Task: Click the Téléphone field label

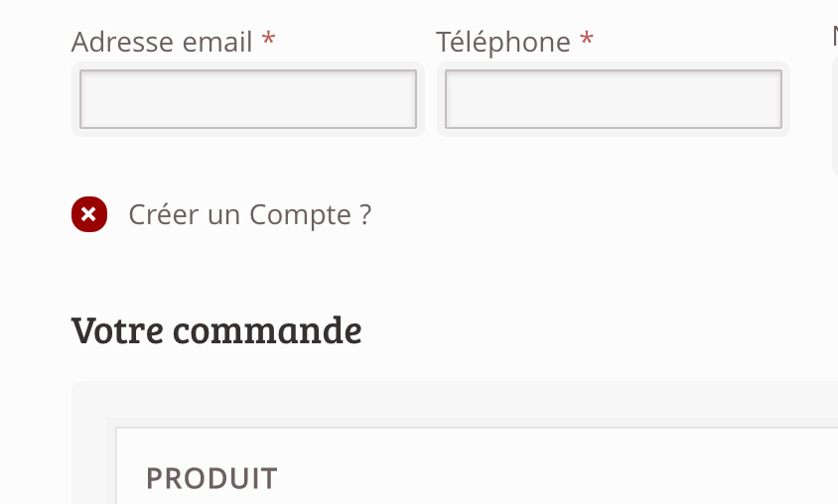Action: pyautogui.click(x=503, y=42)
